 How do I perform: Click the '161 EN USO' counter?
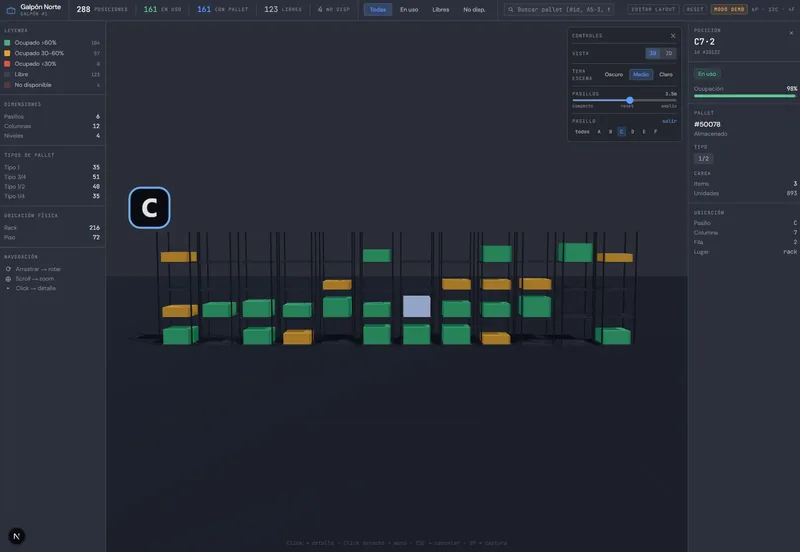162,9
